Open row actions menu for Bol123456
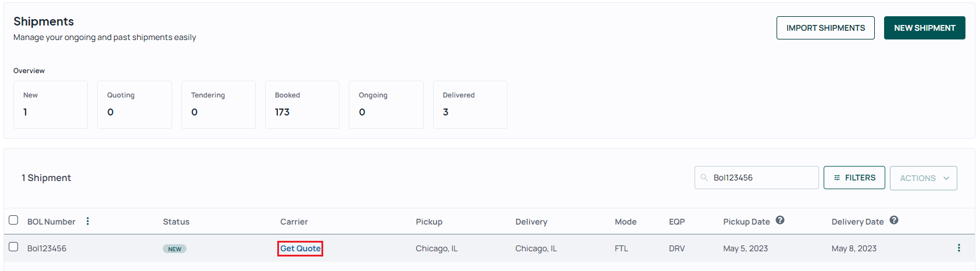980x271 pixels. [x=958, y=248]
